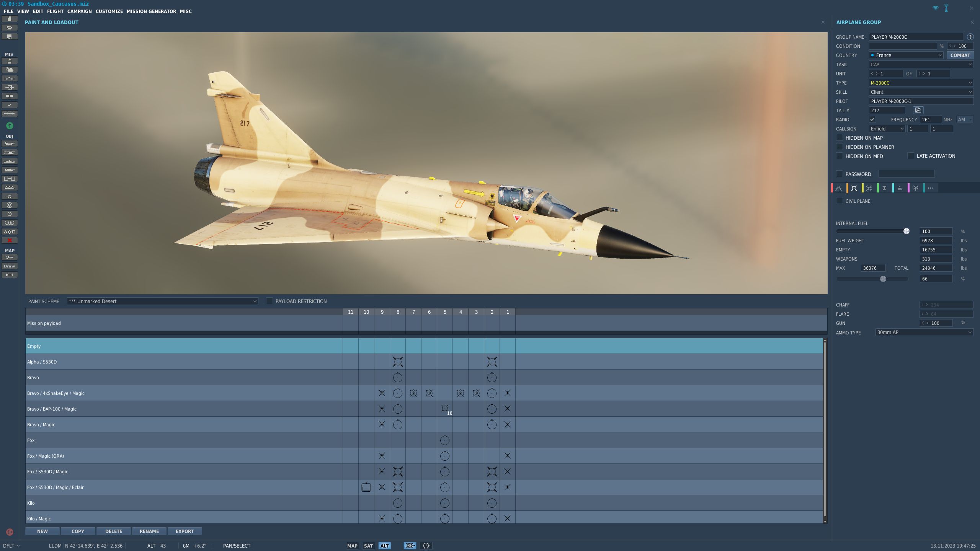
Task: Select the helicopter group icon
Action: pos(10,153)
